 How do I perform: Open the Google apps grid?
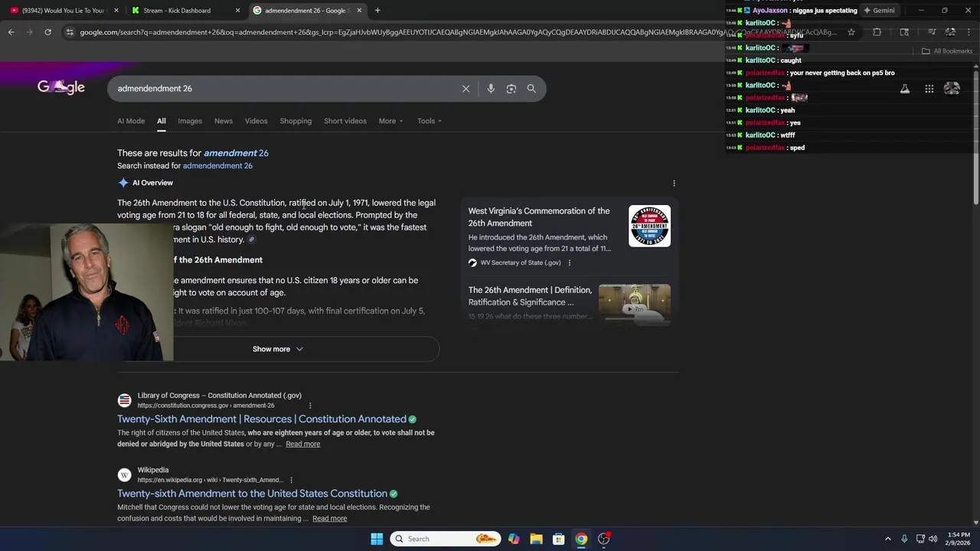(929, 89)
